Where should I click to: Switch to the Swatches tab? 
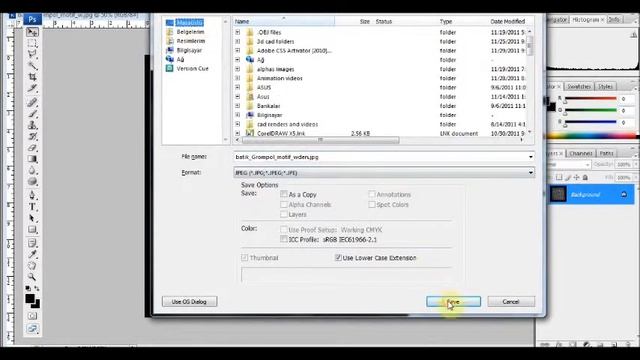coord(579,87)
